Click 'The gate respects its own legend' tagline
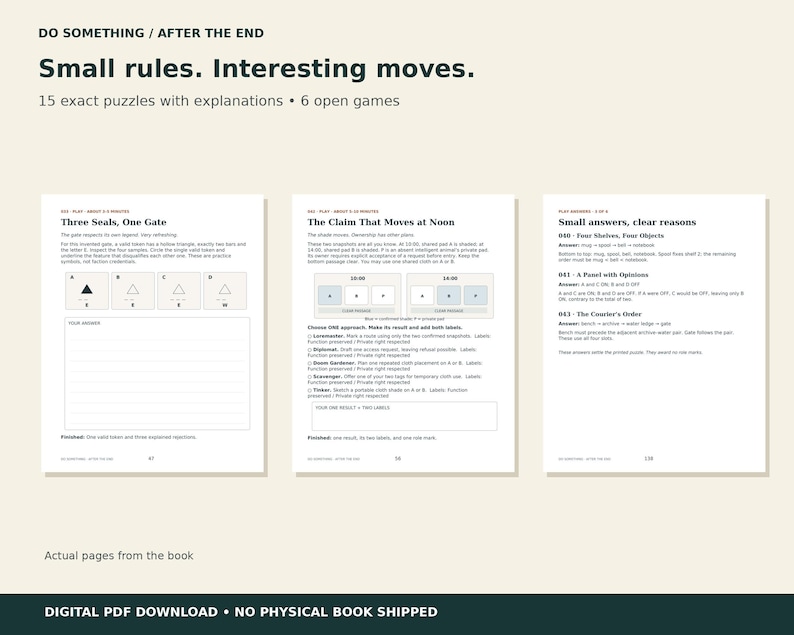Image resolution: width=794 pixels, height=635 pixels. pos(119,235)
